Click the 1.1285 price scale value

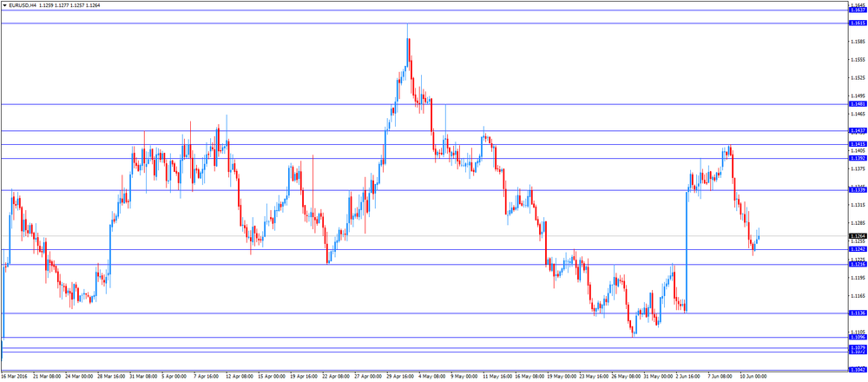pos(858,223)
